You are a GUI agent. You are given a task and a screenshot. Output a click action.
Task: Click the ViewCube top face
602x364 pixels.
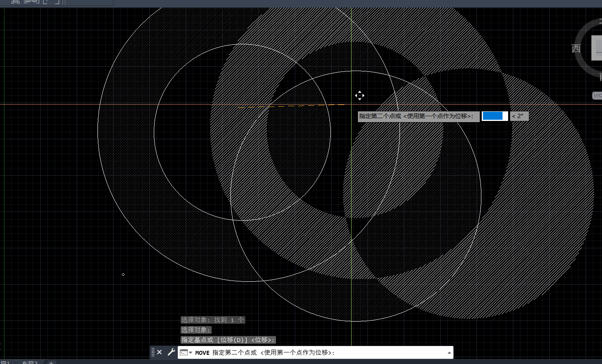(x=597, y=48)
